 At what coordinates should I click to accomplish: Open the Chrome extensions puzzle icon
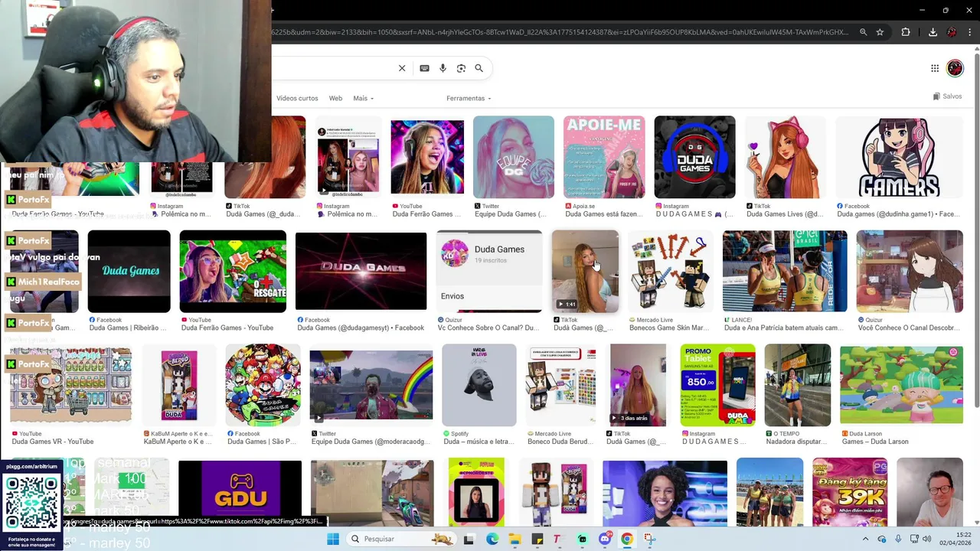coord(906,32)
